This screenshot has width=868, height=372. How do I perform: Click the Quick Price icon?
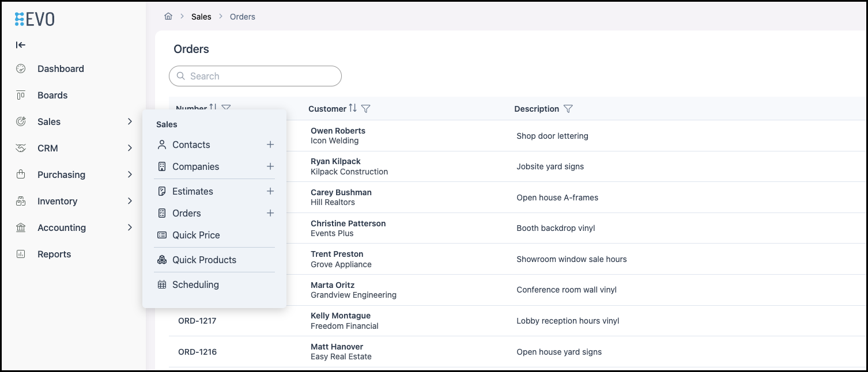click(162, 235)
